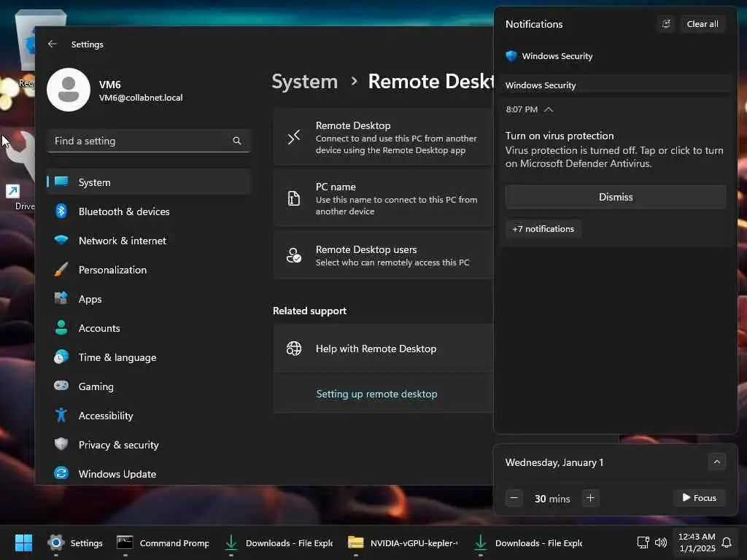Clear all notifications
Image resolution: width=747 pixels, height=560 pixels.
[x=703, y=24]
